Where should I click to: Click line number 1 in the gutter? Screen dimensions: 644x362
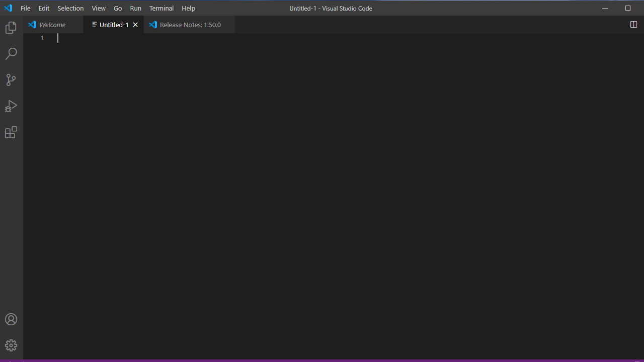pos(42,38)
